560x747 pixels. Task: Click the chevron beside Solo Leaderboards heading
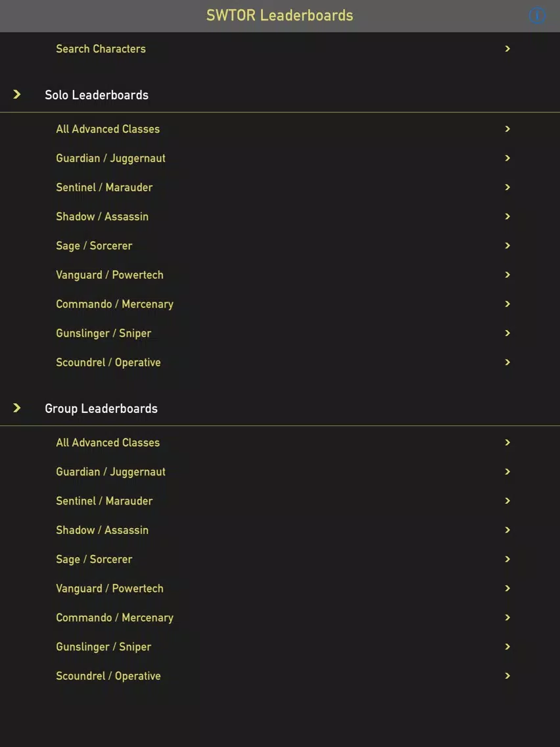[x=17, y=94]
